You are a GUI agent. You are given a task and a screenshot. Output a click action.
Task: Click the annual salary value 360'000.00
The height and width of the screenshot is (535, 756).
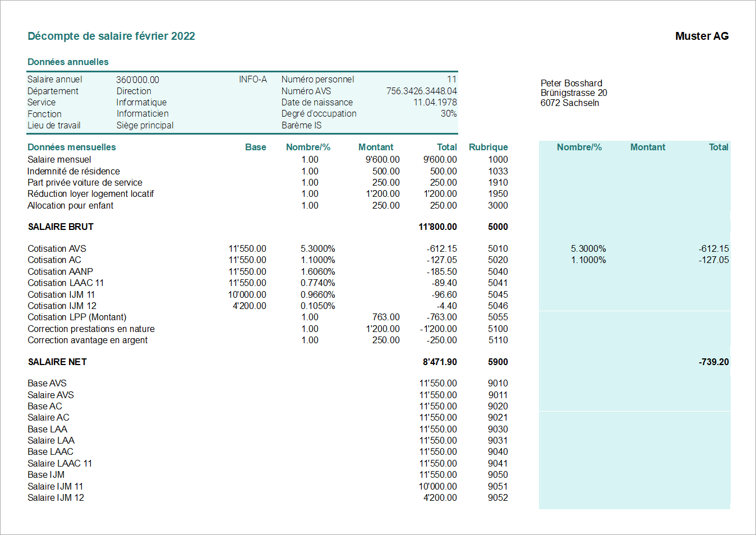pyautogui.click(x=137, y=80)
